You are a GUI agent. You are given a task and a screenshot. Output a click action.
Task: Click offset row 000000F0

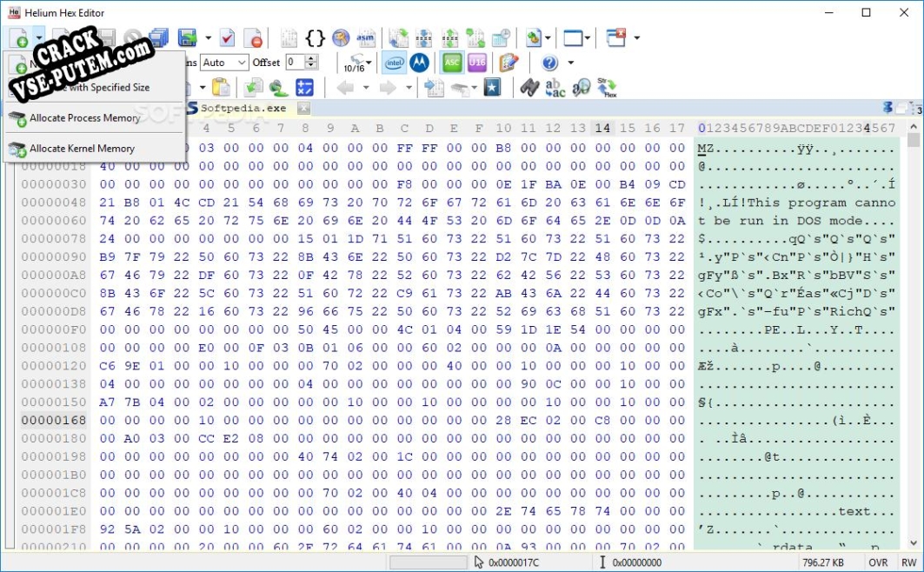click(x=54, y=329)
